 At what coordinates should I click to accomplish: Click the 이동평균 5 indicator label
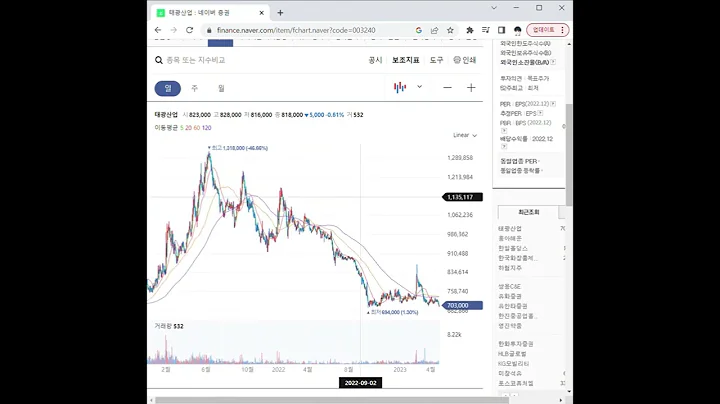(x=182, y=128)
